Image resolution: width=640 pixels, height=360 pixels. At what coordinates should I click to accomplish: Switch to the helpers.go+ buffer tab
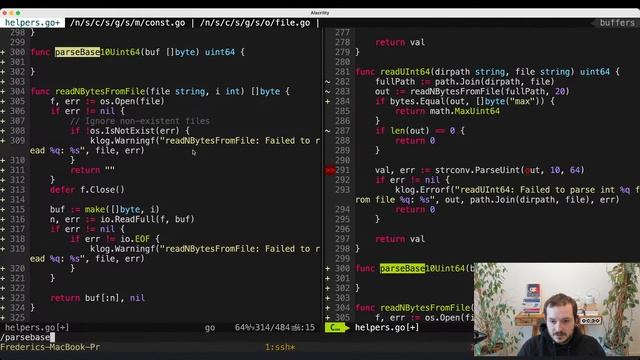point(32,23)
